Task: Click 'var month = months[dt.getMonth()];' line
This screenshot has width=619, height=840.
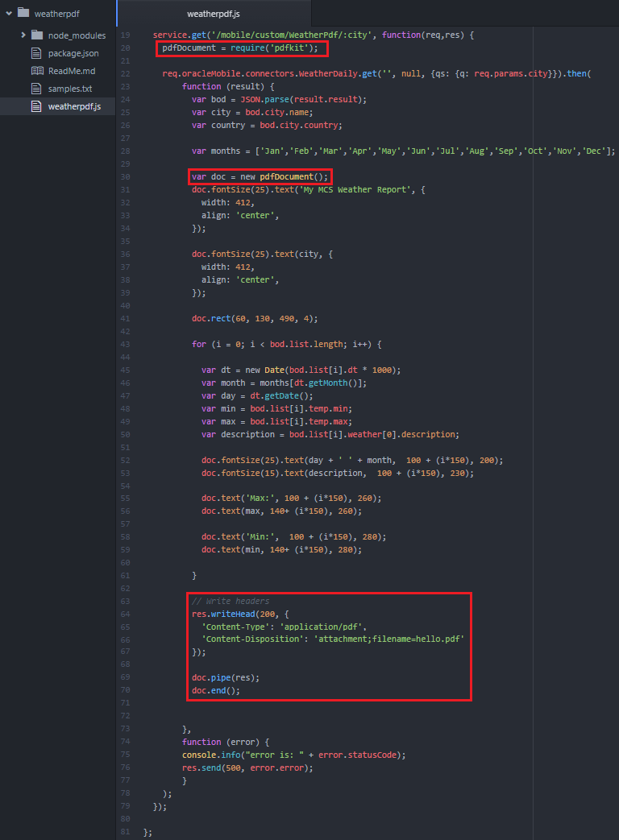Action: pos(284,383)
